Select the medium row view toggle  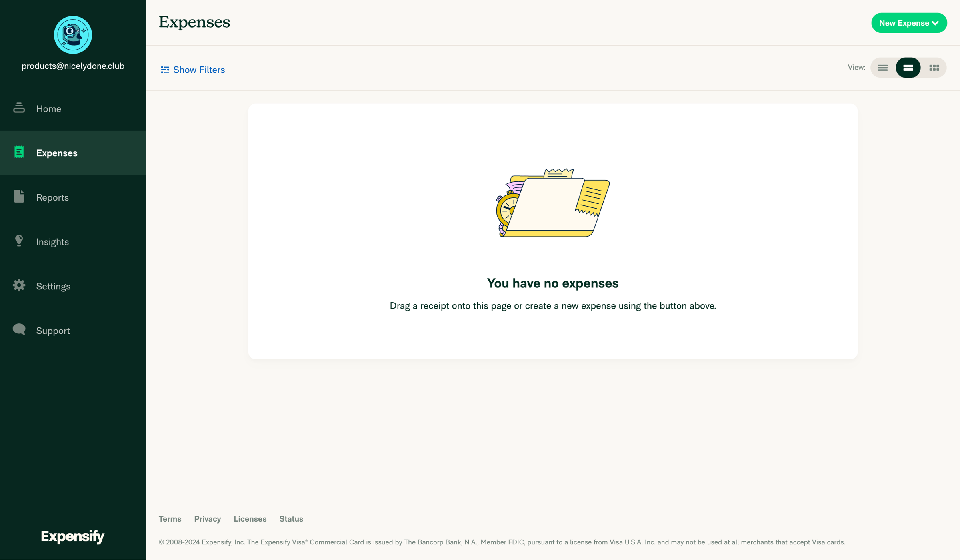[908, 68]
